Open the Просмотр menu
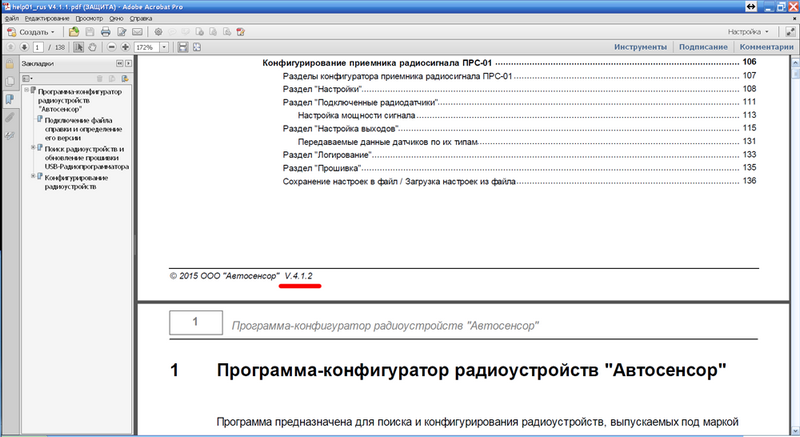The height and width of the screenshot is (437, 800). tap(89, 18)
